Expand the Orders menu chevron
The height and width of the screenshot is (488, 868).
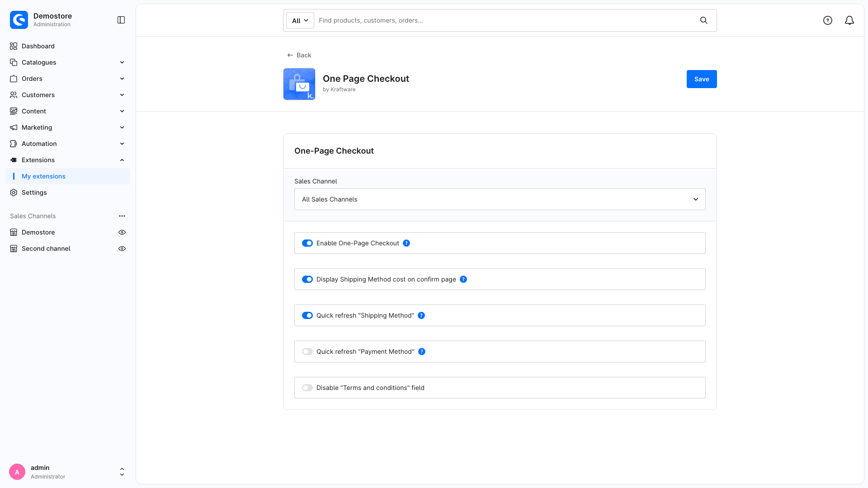(122, 79)
